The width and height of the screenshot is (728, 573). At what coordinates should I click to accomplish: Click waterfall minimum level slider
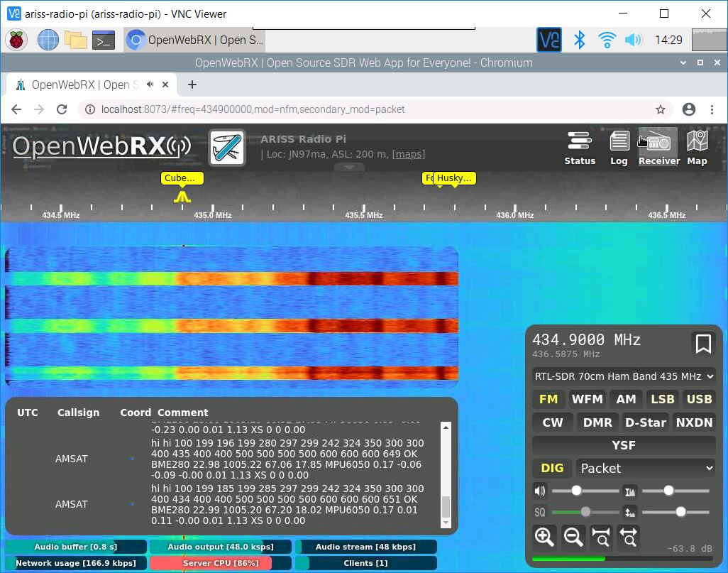click(675, 512)
